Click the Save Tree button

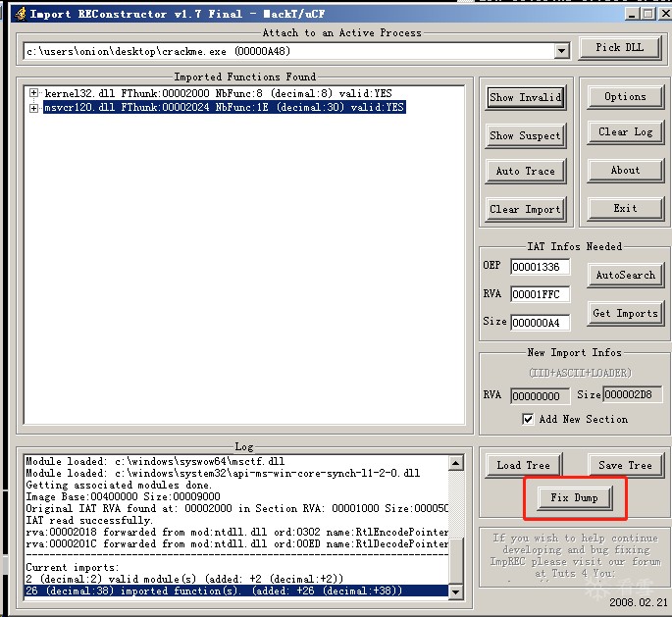[x=625, y=465]
